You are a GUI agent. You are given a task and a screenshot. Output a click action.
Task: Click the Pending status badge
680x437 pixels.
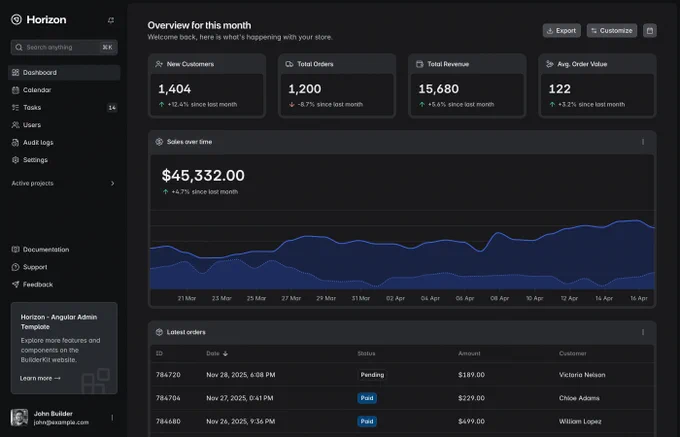click(372, 375)
